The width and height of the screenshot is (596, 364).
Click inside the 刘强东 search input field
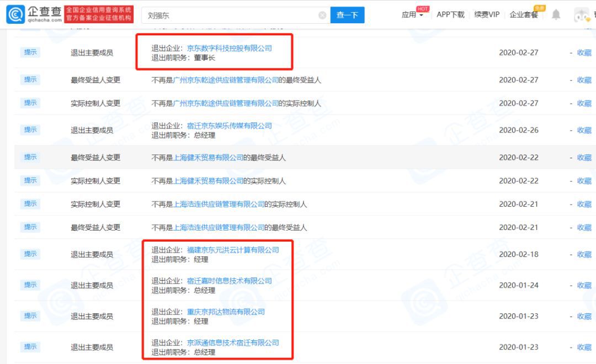221,14
